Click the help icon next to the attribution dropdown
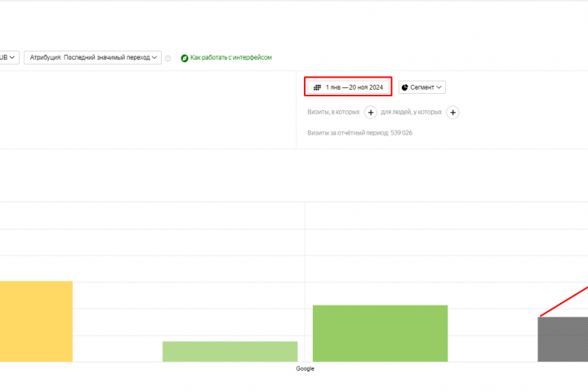588x392 pixels. point(168,58)
